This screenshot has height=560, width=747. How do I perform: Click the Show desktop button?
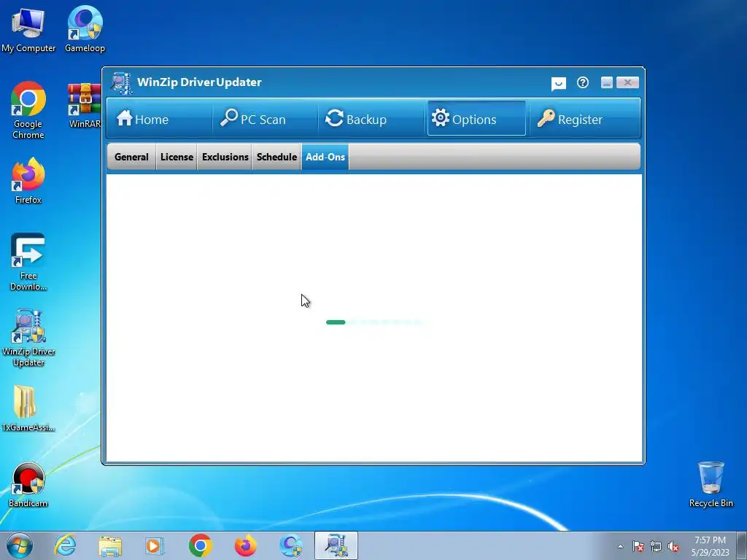(x=742, y=545)
